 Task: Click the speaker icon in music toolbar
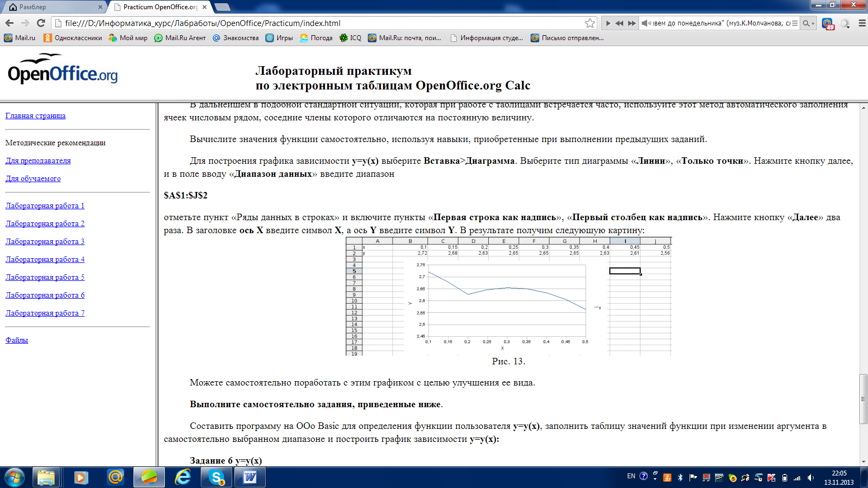pyautogui.click(x=646, y=23)
